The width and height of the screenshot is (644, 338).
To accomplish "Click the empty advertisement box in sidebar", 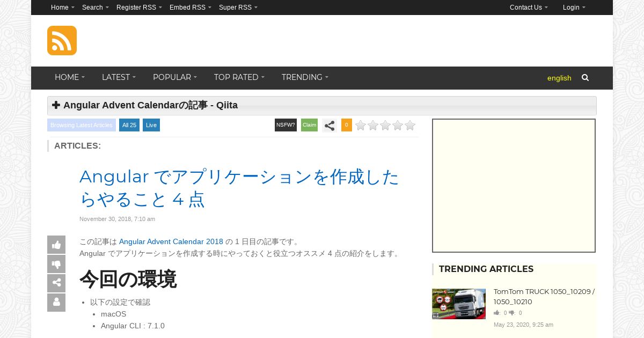I will click(x=514, y=186).
